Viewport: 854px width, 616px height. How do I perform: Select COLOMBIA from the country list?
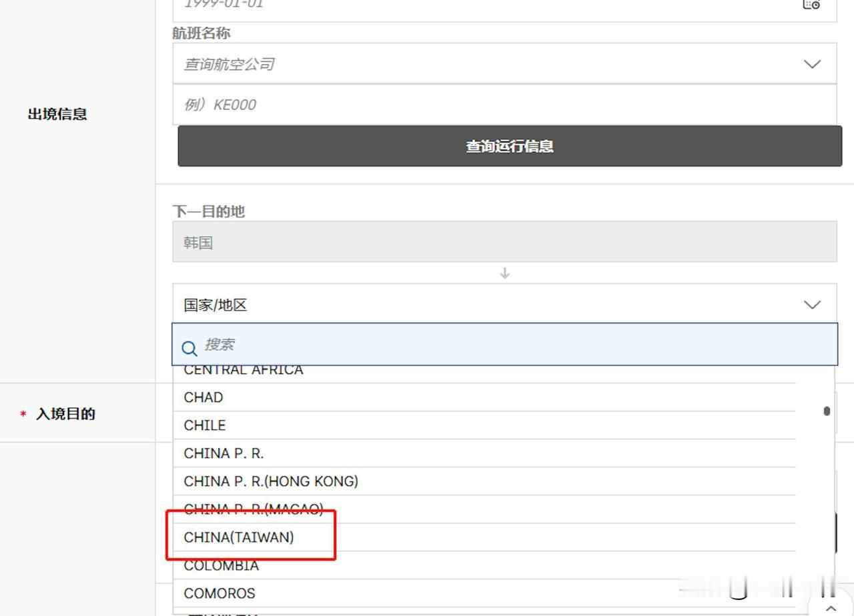pos(267,565)
